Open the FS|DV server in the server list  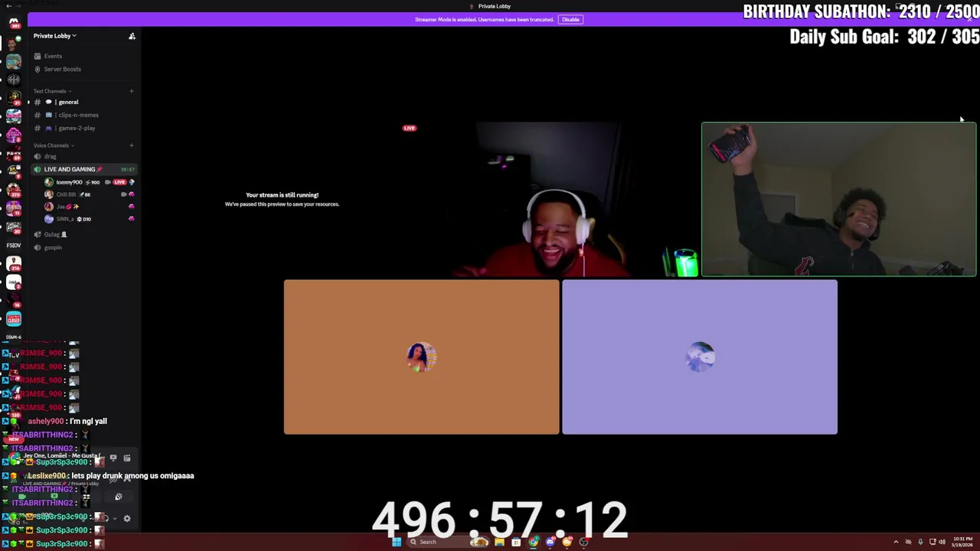pyautogui.click(x=14, y=245)
